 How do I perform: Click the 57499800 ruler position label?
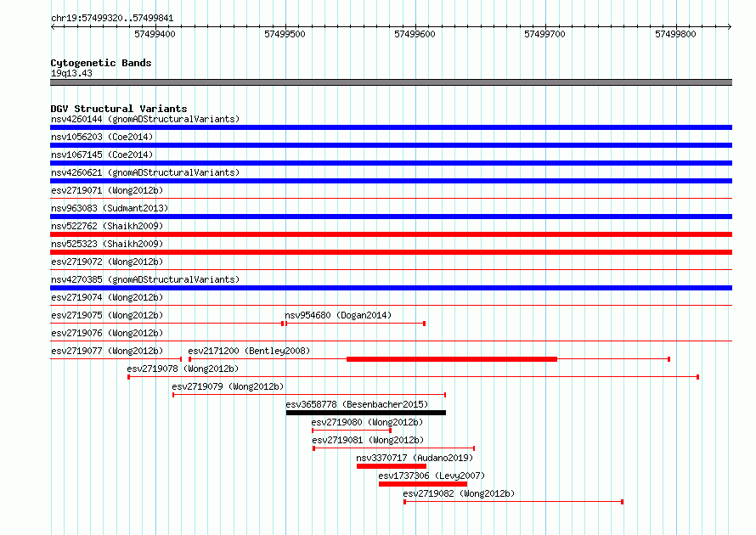(675, 34)
